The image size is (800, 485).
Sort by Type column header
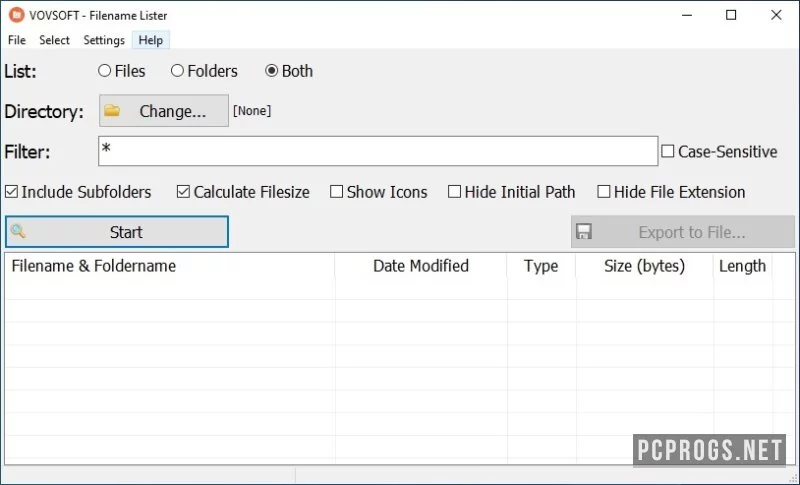[541, 266]
